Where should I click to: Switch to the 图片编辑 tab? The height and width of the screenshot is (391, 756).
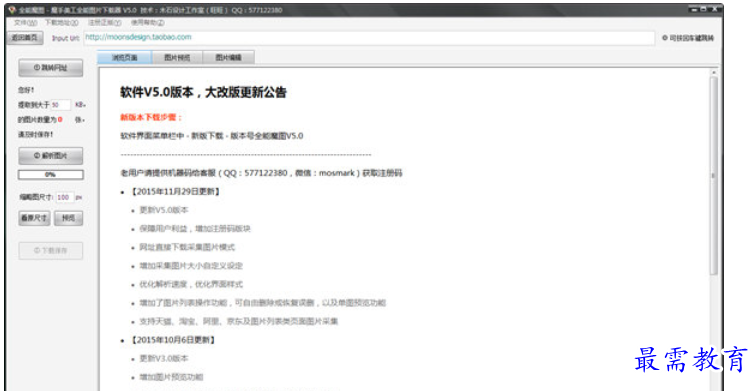click(x=228, y=57)
